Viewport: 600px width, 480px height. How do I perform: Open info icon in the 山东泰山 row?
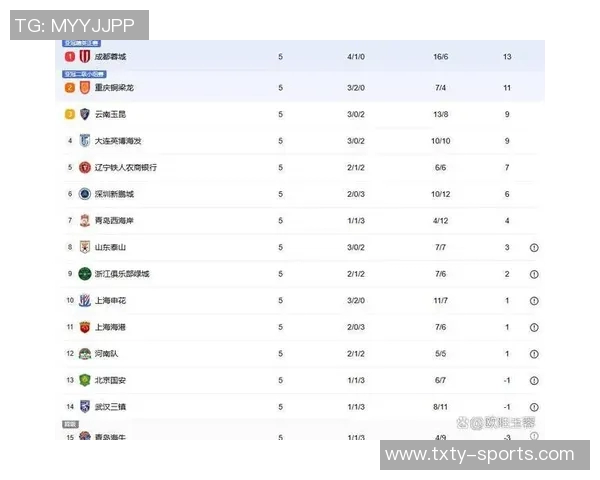coord(534,247)
